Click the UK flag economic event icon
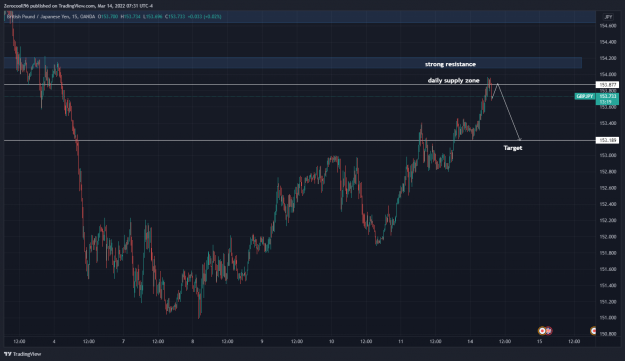625x361 pixels. (x=548, y=331)
